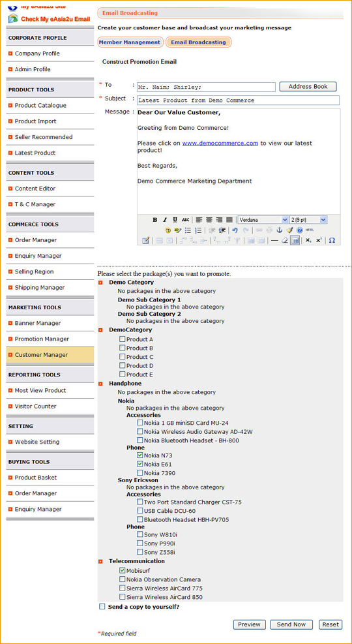Viewport: 352px width, 644px height.
Task: Center align the message text
Action: 209,220
